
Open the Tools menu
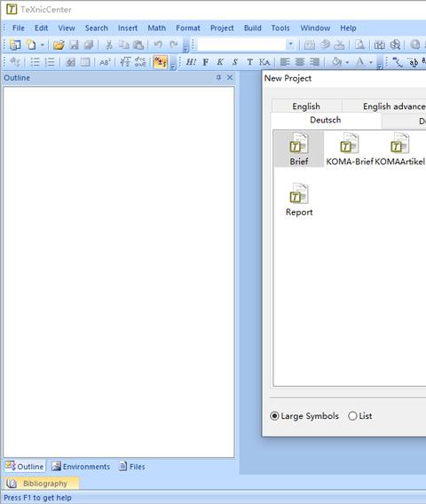[280, 28]
